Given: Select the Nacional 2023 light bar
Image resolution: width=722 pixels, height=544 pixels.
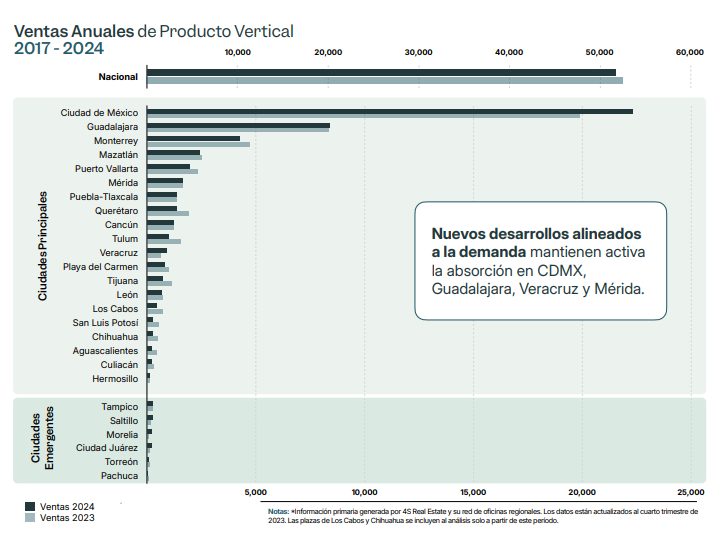Looking at the screenshot, I should pyautogui.click(x=384, y=81).
